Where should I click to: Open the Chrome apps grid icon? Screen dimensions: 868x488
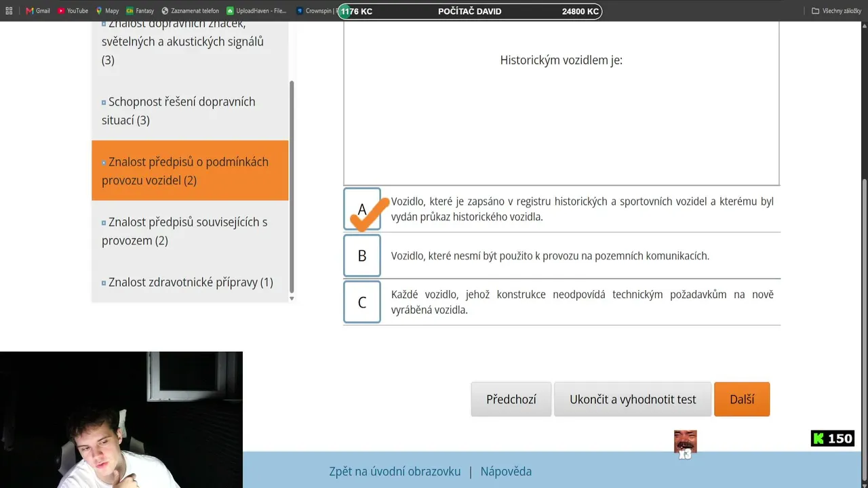[9, 11]
